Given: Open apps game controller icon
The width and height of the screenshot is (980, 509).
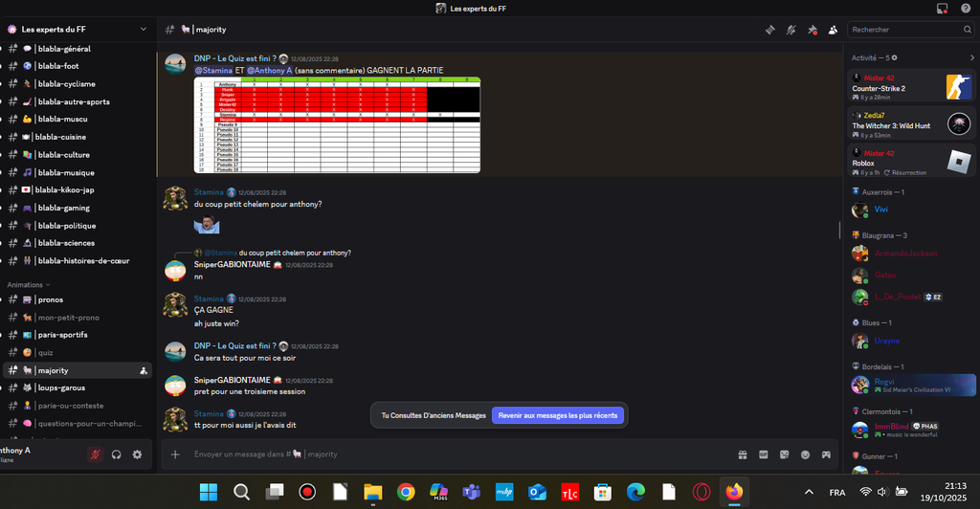Looking at the screenshot, I should (826, 454).
